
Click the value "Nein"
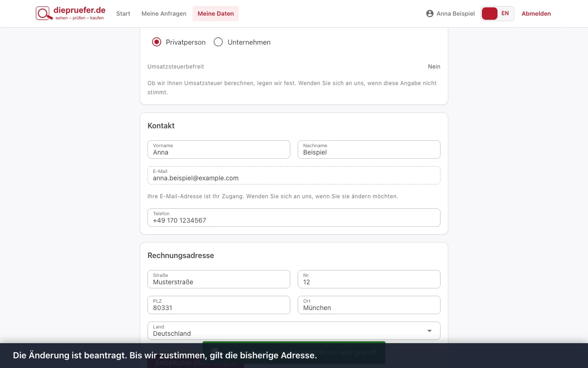pyautogui.click(x=434, y=67)
